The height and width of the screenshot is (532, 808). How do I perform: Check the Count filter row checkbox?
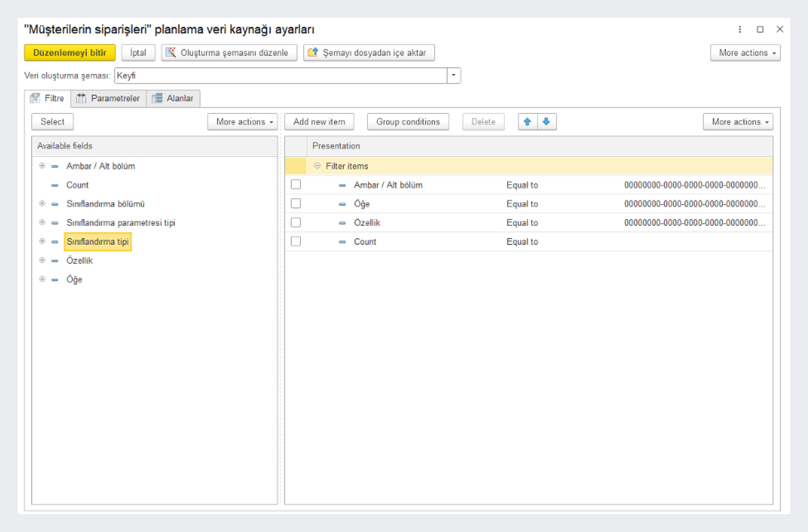point(296,242)
